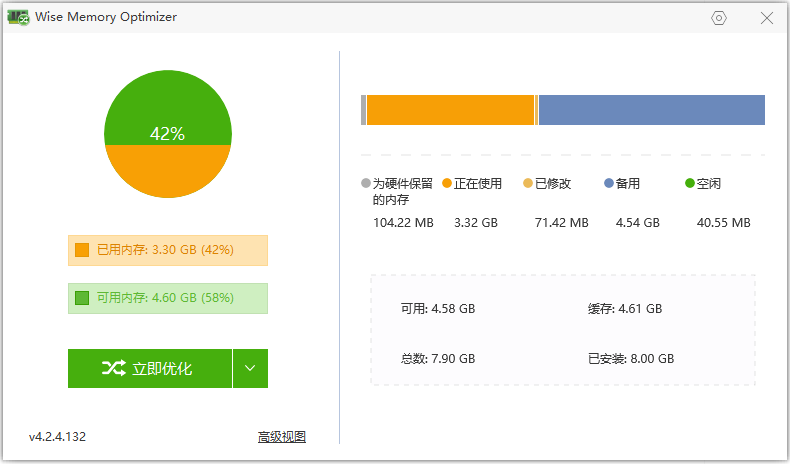Image resolution: width=790 pixels, height=464 pixels.
Task: Open the 高级视图 advanced view link
Action: 282,437
